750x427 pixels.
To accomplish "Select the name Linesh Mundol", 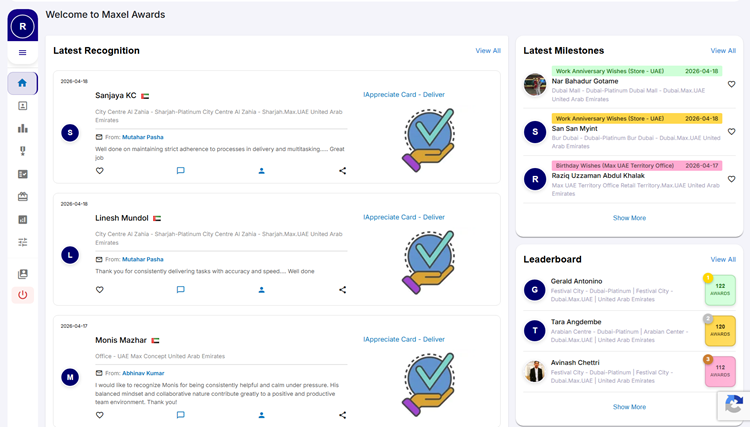I will coord(121,218).
